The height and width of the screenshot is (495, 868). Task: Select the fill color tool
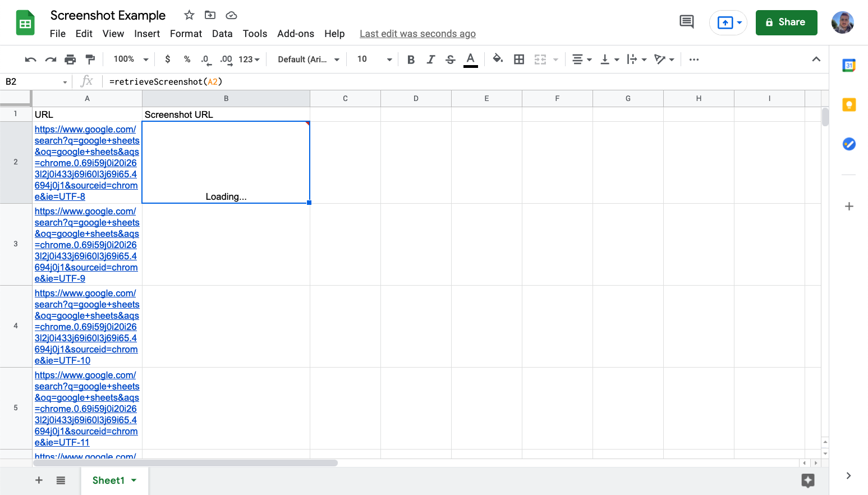coord(497,59)
